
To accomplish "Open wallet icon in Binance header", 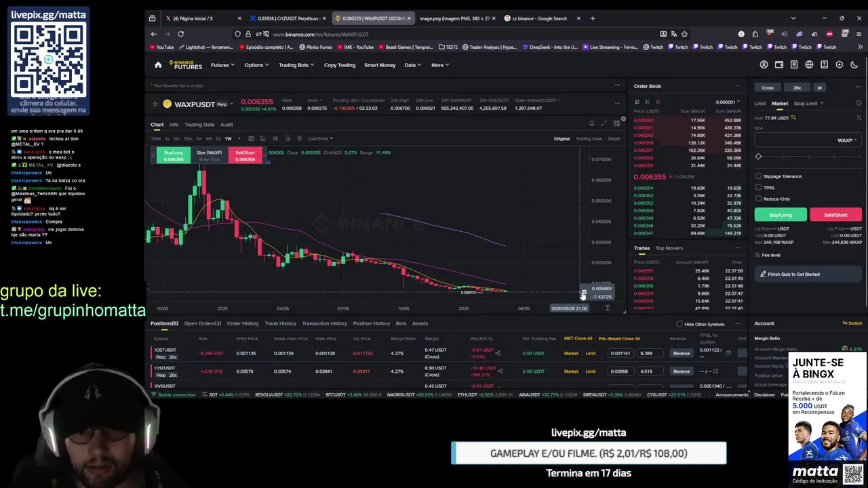I will pos(779,65).
